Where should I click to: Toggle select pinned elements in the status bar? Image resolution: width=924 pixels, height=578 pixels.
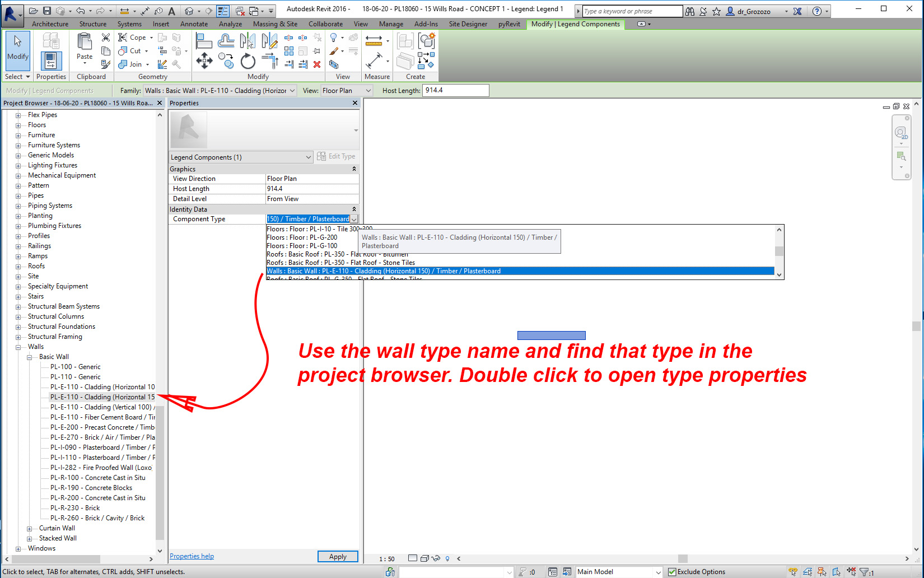822,571
